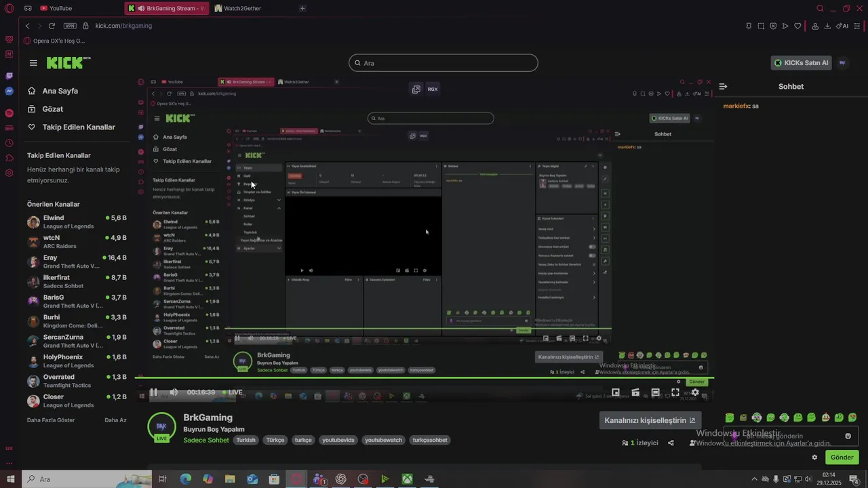This screenshot has width=868, height=488.
Task: Share the BrkGaming stream via share icon
Action: (671, 443)
